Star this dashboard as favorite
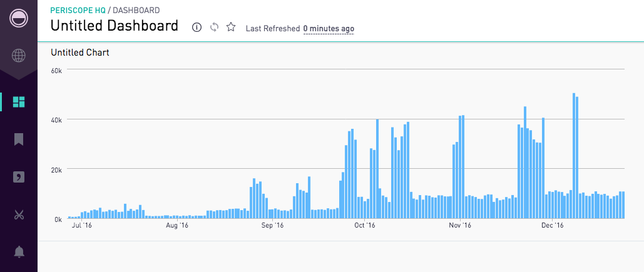Viewport: 644px width, 272px height. tap(231, 28)
